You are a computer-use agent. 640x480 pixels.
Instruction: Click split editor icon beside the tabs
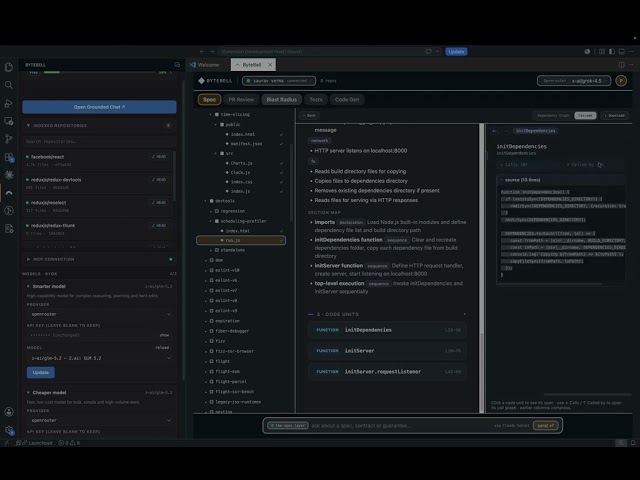pos(621,64)
